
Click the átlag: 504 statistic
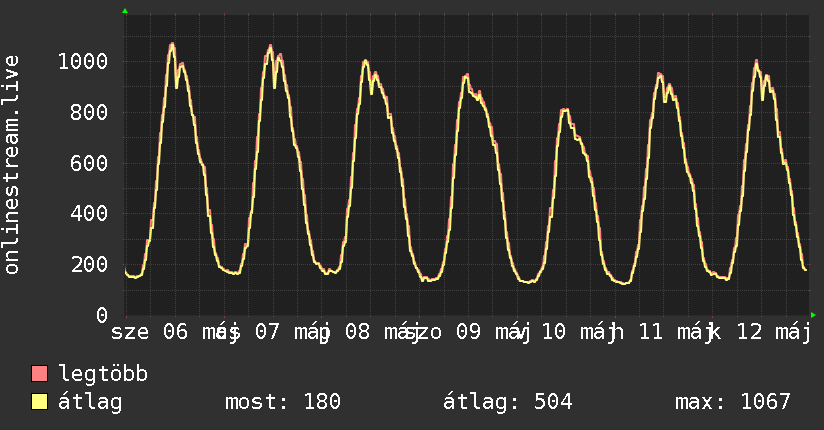(x=508, y=402)
